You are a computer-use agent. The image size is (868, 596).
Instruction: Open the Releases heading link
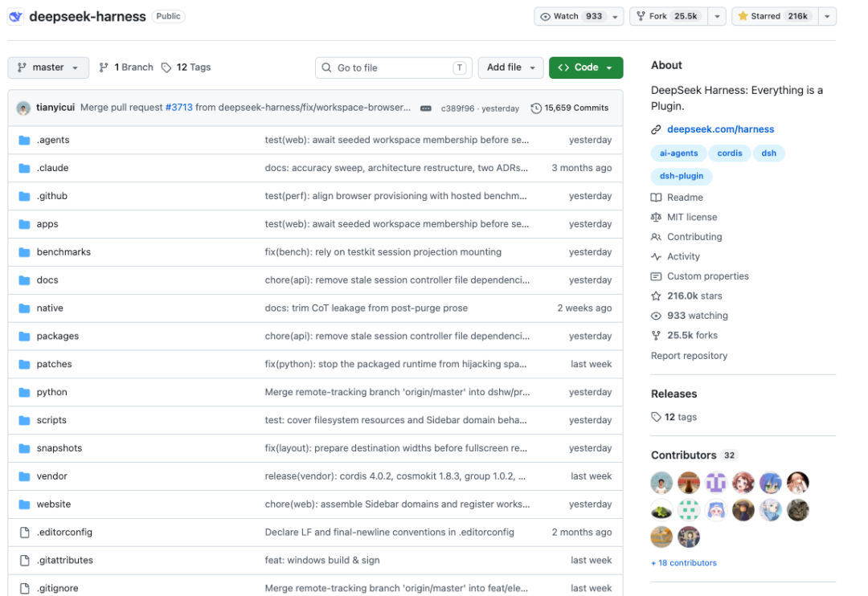[x=674, y=394]
